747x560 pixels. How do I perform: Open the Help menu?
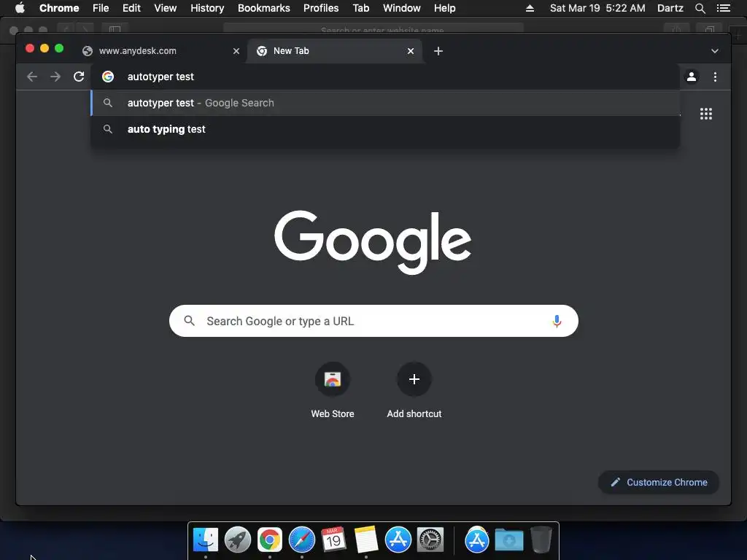click(444, 8)
